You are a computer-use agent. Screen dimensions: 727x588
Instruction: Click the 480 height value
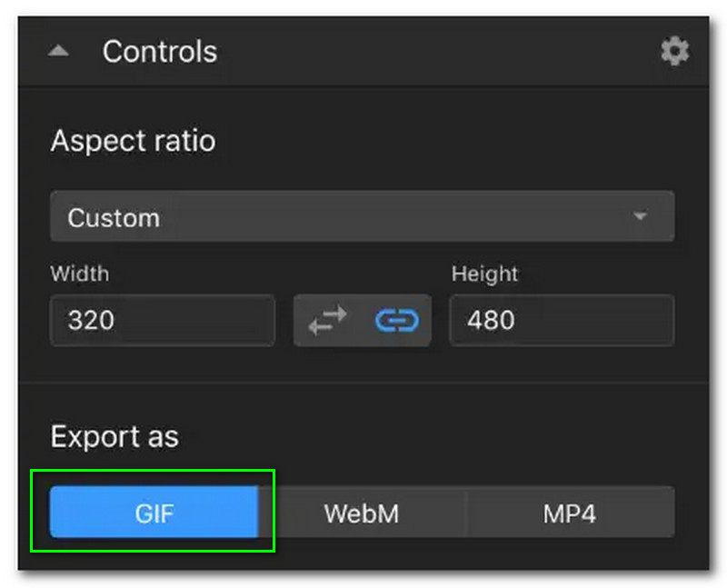point(491,320)
